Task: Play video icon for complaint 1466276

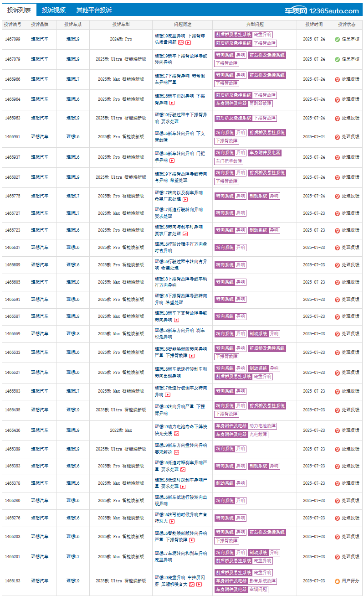Action: coord(172,521)
